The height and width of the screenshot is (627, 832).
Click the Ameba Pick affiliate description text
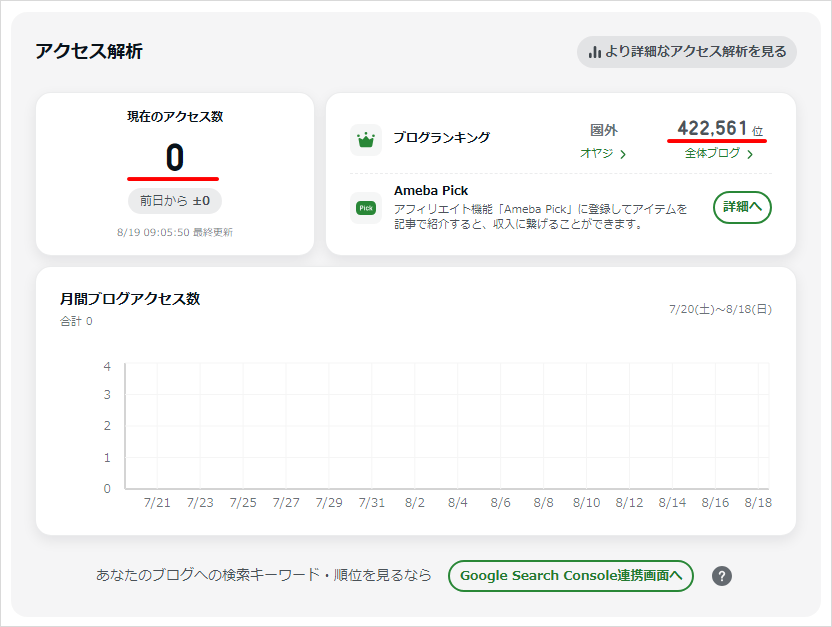(540, 216)
